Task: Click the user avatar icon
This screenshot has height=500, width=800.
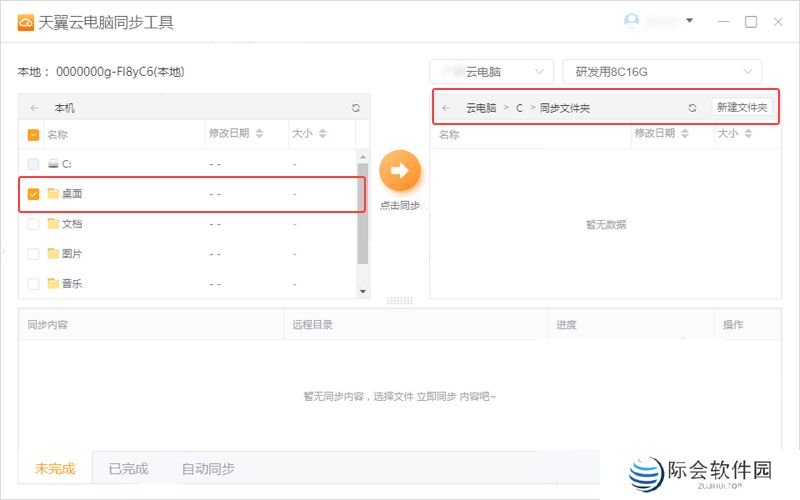Action: pos(632,21)
